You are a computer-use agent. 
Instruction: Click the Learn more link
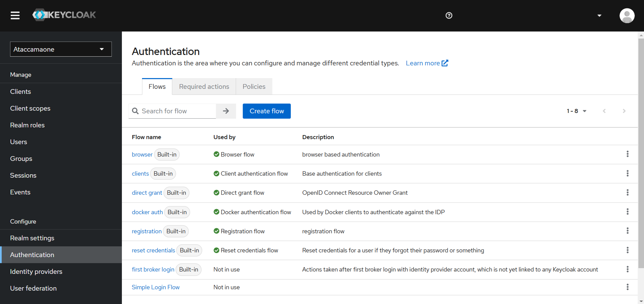pos(427,63)
